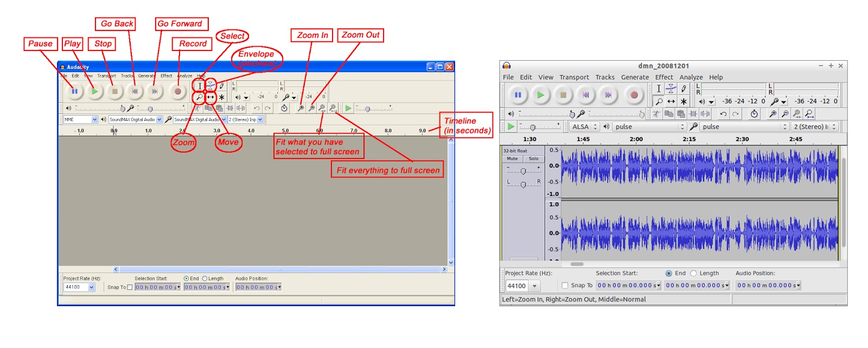
Task: Open the pulse input device dropdown beside microphone icon
Action: coord(743,126)
